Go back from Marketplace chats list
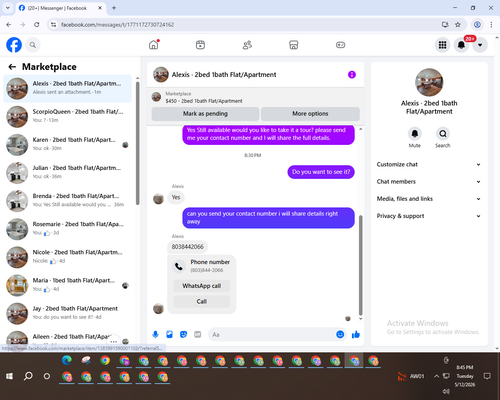This screenshot has width=500, height=400. 12,67
